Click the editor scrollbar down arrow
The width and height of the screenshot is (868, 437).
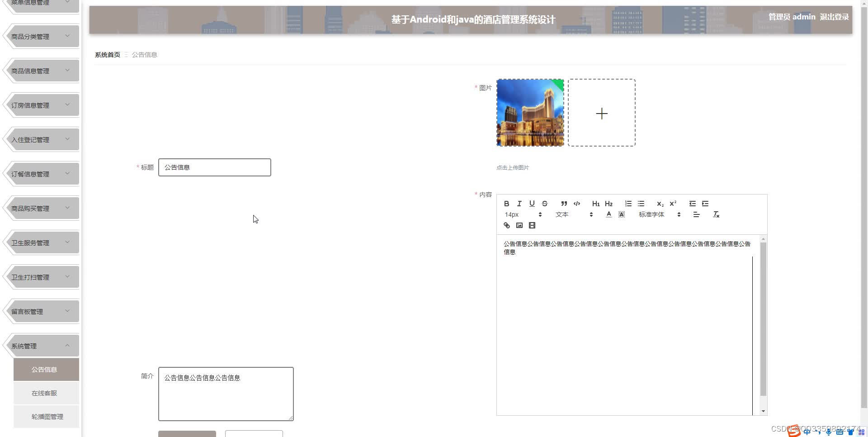point(763,411)
